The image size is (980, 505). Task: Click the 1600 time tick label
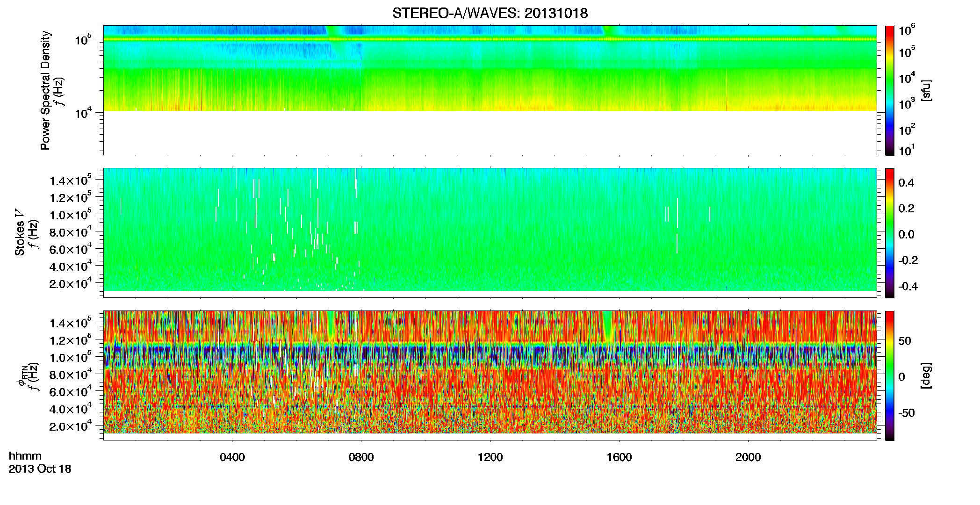point(620,457)
